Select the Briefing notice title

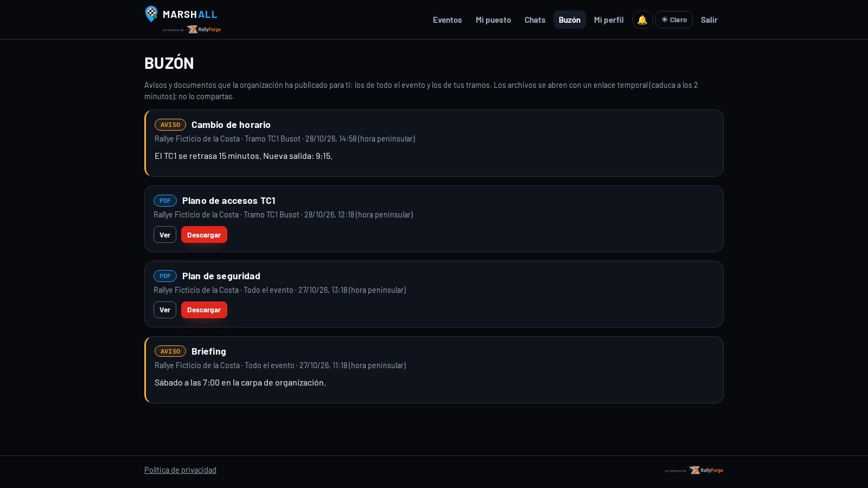coord(209,351)
